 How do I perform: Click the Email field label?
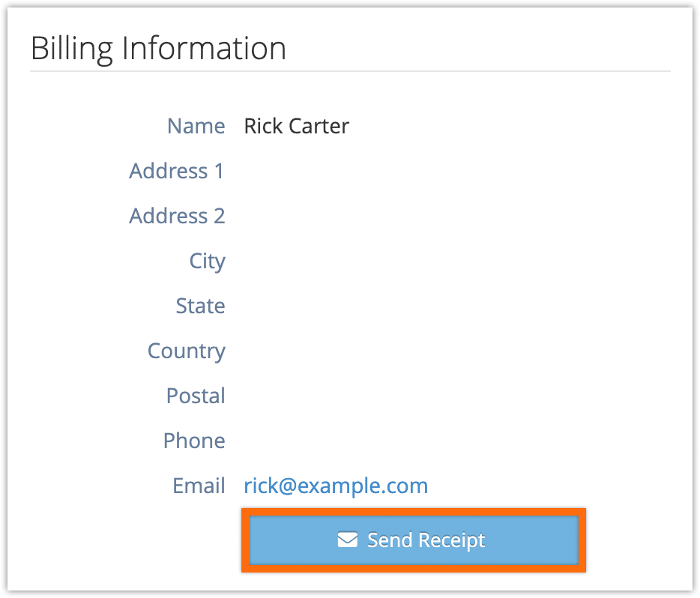(x=199, y=486)
